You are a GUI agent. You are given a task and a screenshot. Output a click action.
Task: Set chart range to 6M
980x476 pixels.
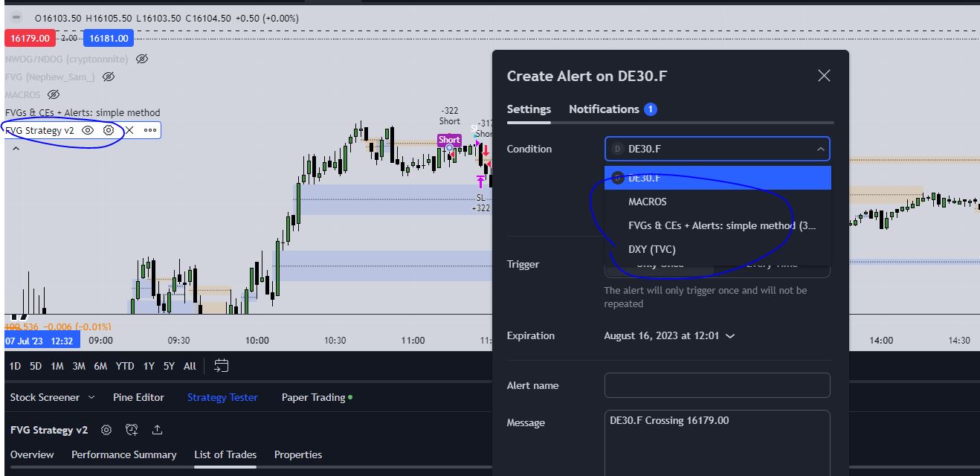[x=100, y=365]
